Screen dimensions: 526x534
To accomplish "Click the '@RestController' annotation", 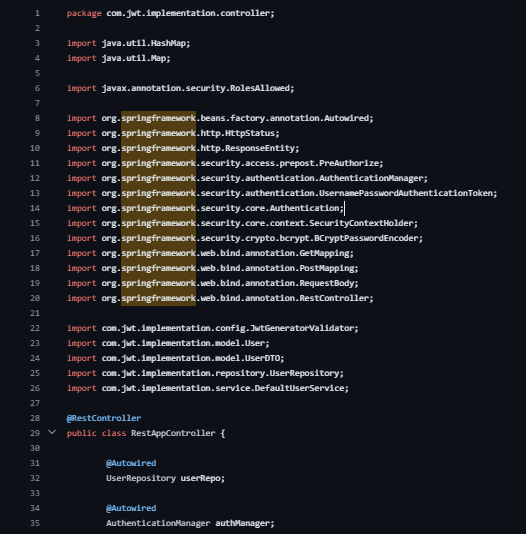I will (x=104, y=418).
